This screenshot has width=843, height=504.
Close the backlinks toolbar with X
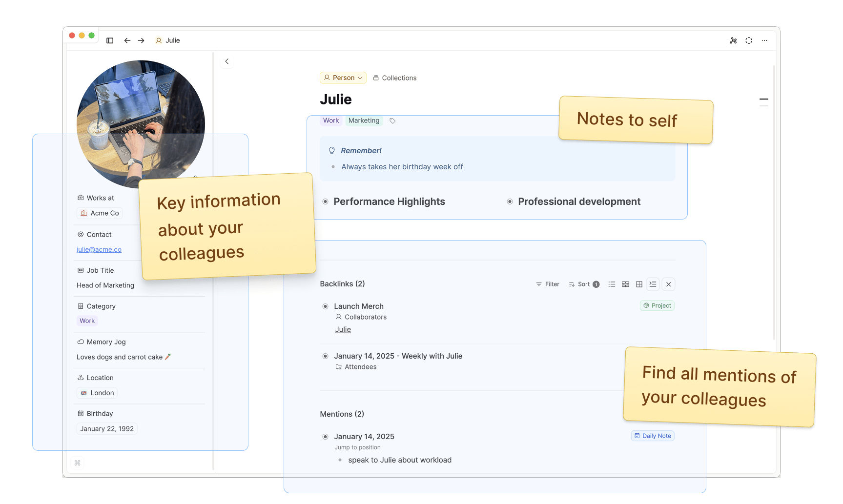[x=668, y=284]
